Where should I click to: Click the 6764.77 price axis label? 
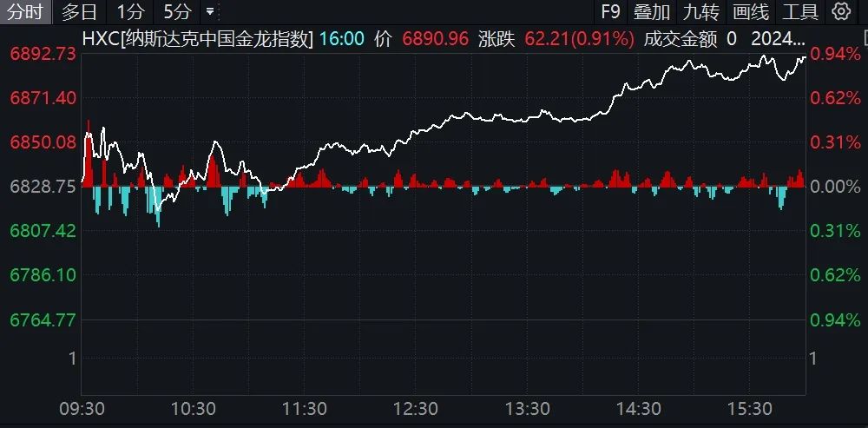(43, 319)
